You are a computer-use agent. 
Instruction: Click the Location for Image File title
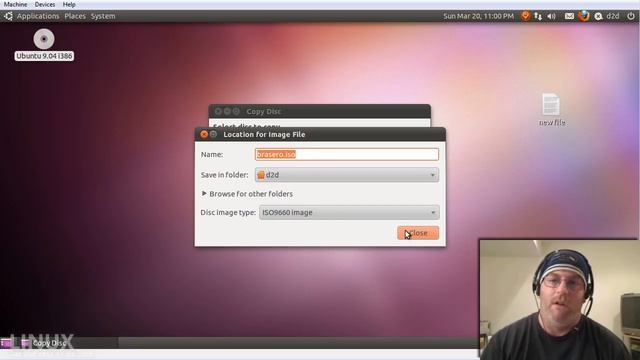[x=264, y=134]
